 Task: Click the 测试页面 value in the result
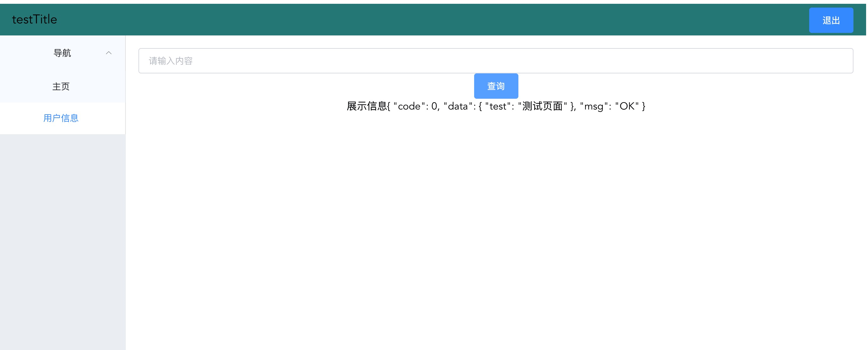pos(542,106)
